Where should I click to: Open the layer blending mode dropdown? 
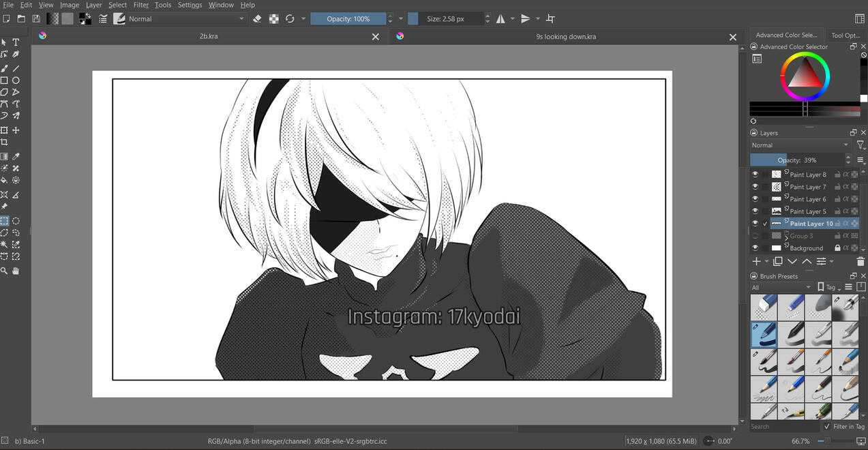(x=800, y=145)
